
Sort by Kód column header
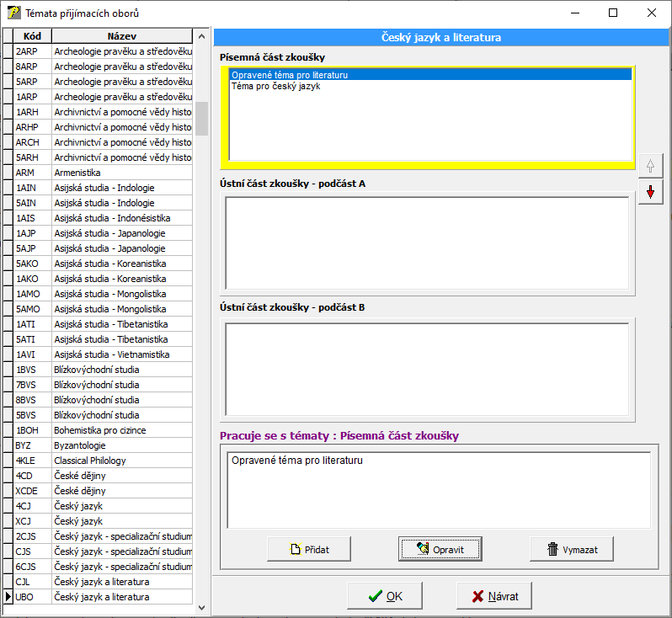coord(33,36)
